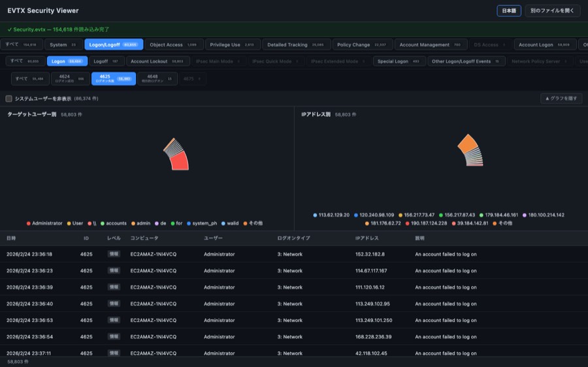
Task: Filter by event ID 4625 logon failure
Action: tap(114, 79)
